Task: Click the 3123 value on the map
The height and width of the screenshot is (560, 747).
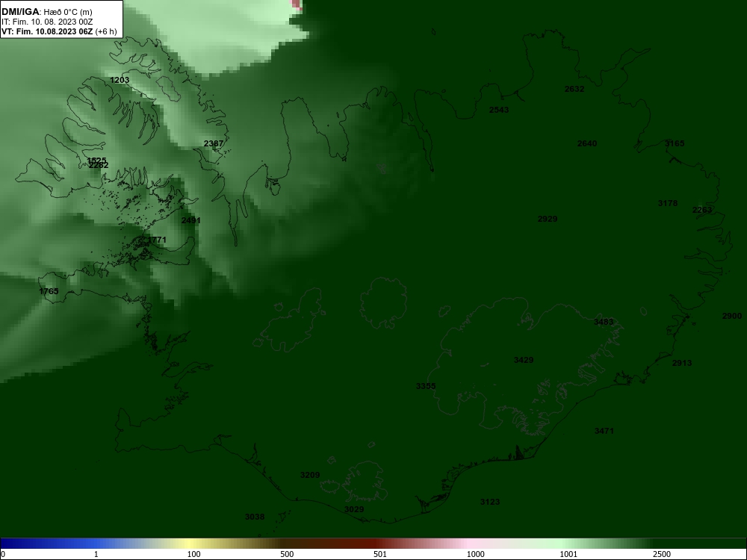Action: (x=490, y=502)
